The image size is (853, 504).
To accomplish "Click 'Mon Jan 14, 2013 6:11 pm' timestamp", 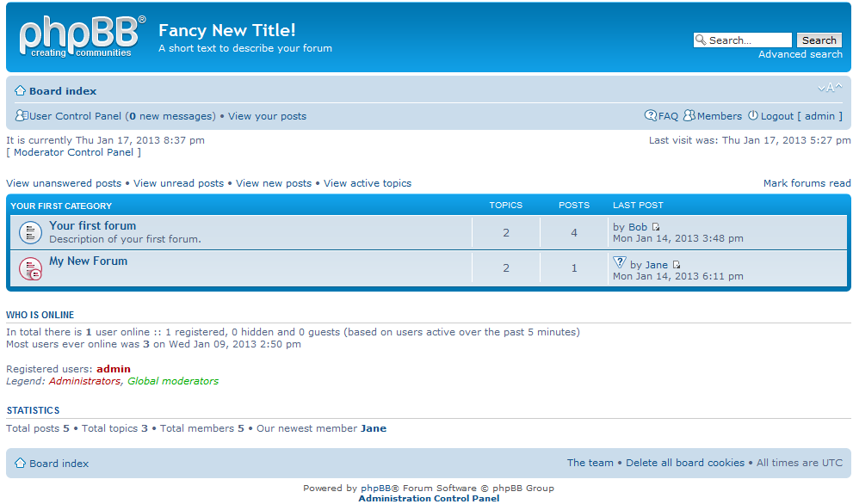I will [677, 276].
